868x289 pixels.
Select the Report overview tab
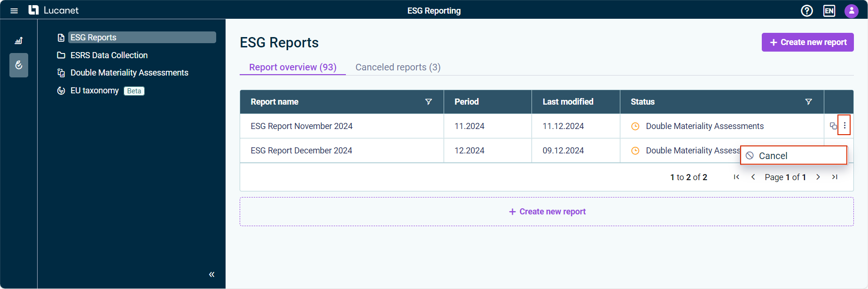[293, 67]
